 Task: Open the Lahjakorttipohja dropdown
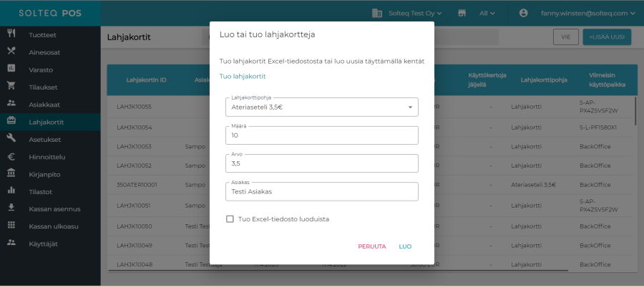pyautogui.click(x=321, y=107)
